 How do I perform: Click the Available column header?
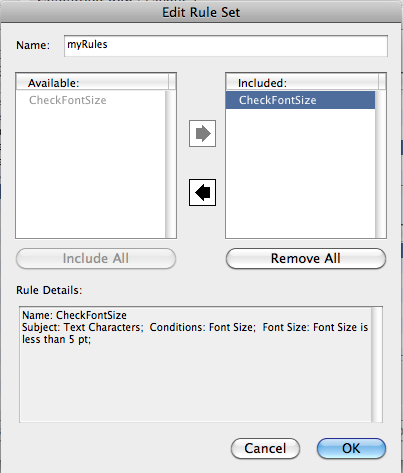(92, 82)
